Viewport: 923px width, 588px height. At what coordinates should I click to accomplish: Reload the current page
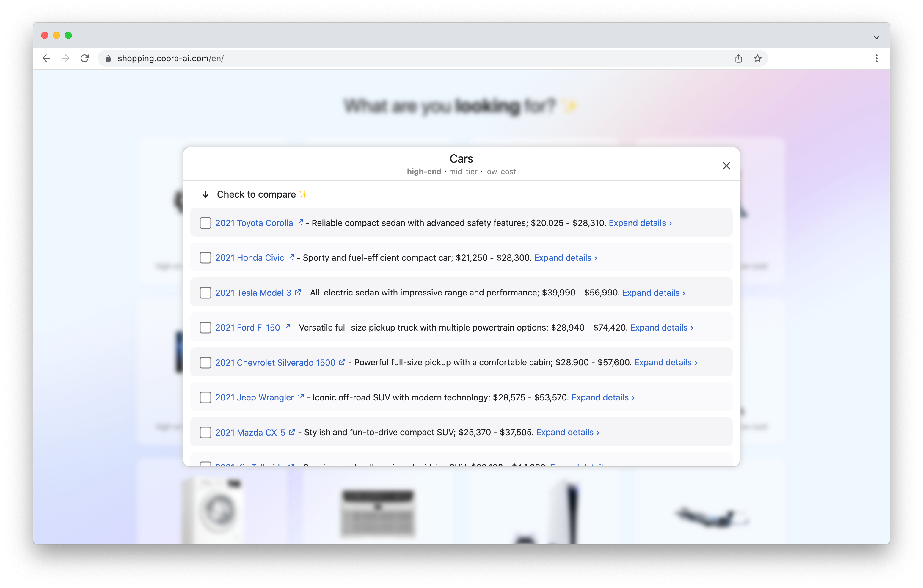click(x=85, y=58)
